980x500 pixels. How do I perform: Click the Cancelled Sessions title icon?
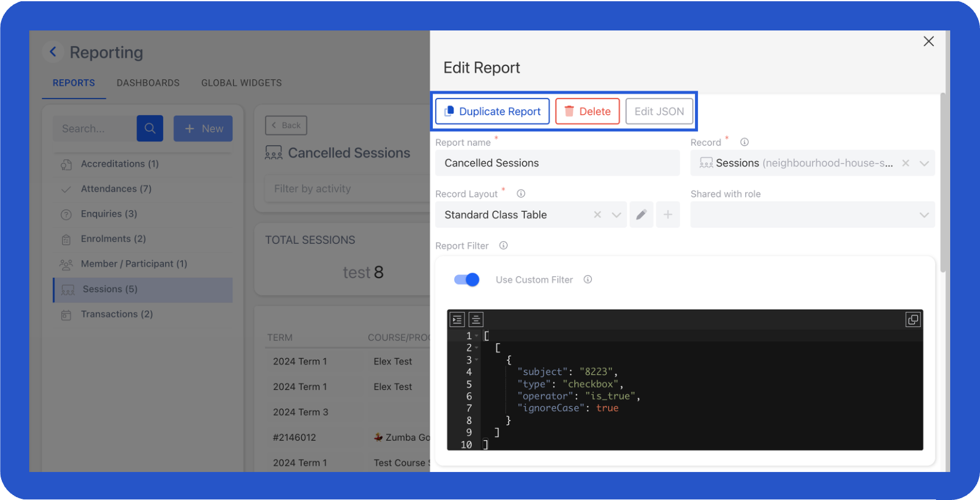tap(274, 153)
